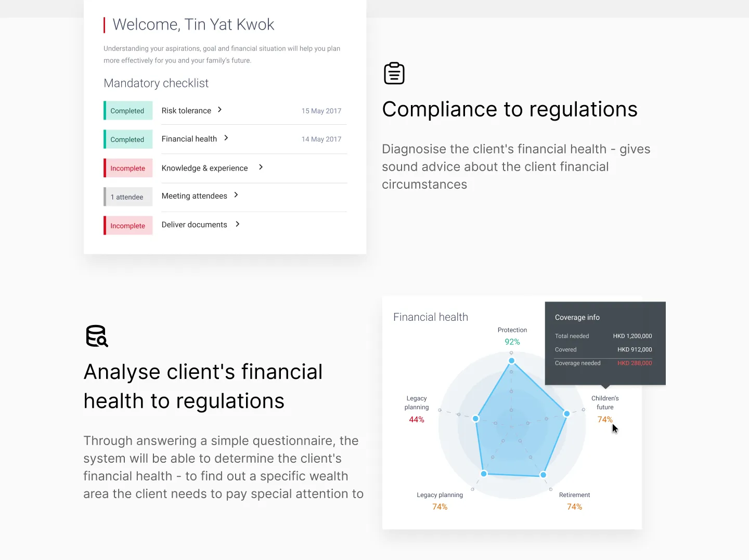
Task: Click the 1 attendee status badge
Action: tap(127, 197)
